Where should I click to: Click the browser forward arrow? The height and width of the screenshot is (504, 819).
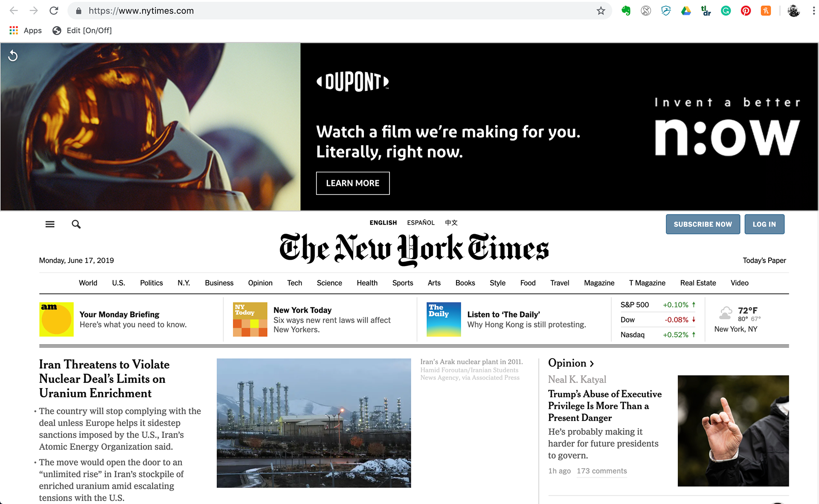click(x=34, y=11)
